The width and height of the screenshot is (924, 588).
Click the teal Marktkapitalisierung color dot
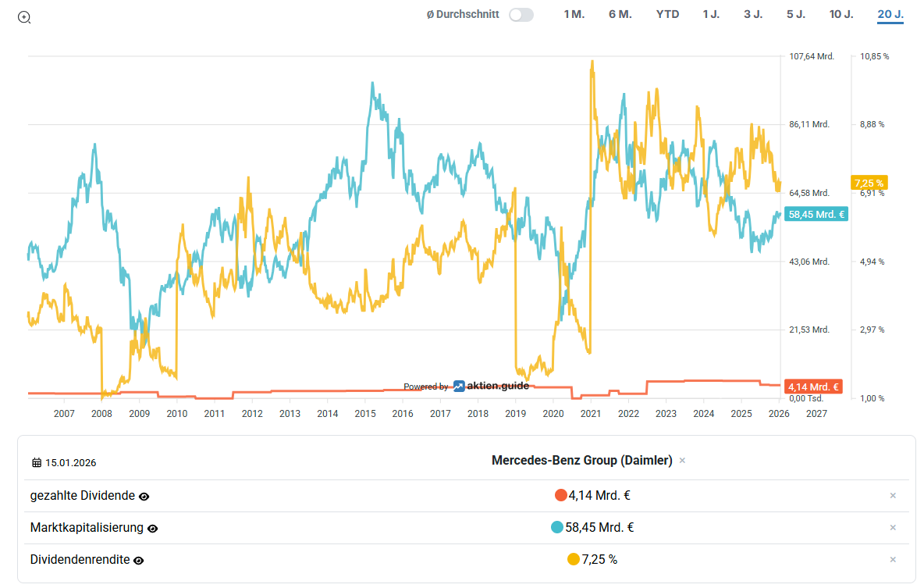(557, 527)
